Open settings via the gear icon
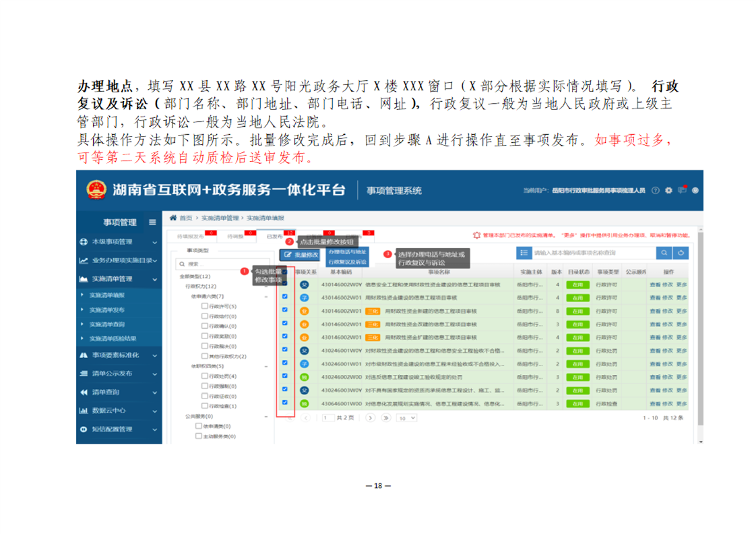Image resolution: width=756 pixels, height=534 pixels. pos(668,191)
